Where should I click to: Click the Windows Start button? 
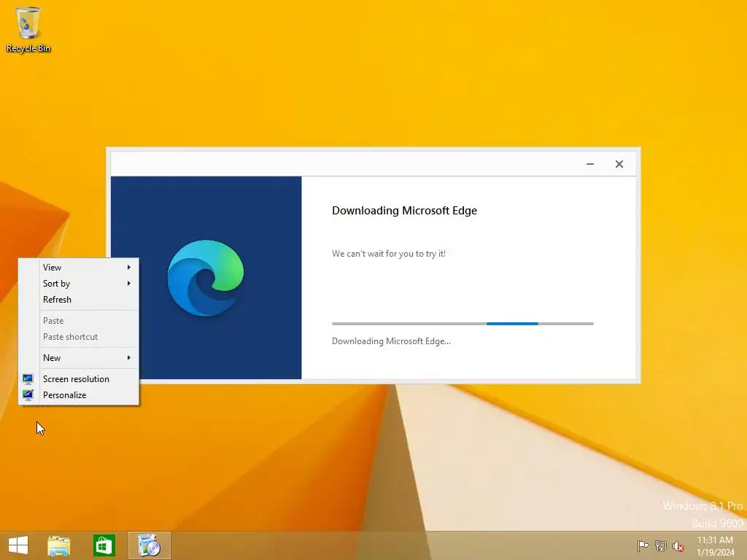point(18,545)
